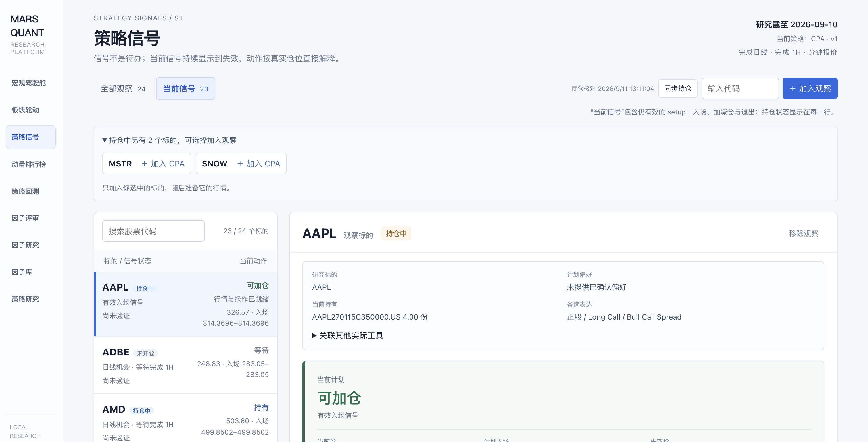Click the 当前动作 column header
The image size is (868, 442).
tap(254, 261)
